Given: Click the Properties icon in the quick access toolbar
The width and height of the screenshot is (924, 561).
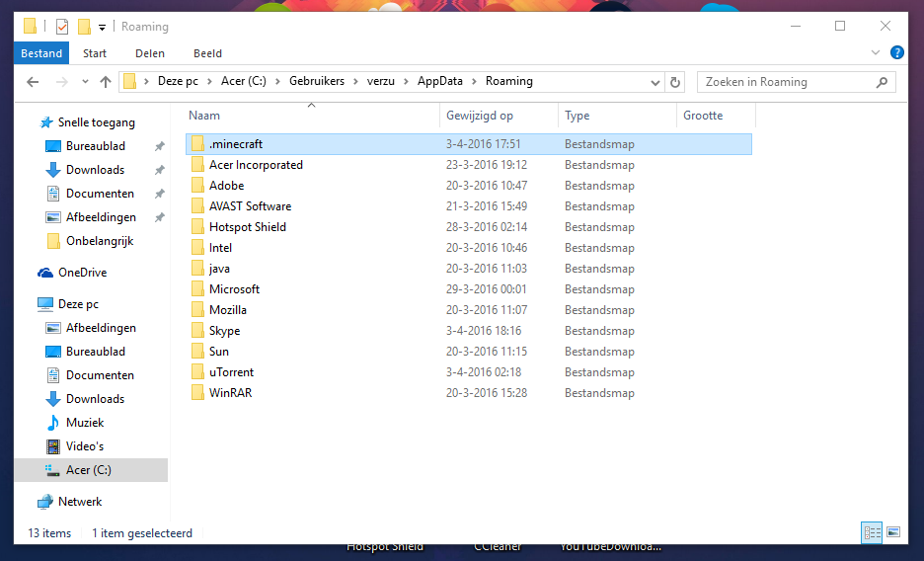Looking at the screenshot, I should (62, 27).
